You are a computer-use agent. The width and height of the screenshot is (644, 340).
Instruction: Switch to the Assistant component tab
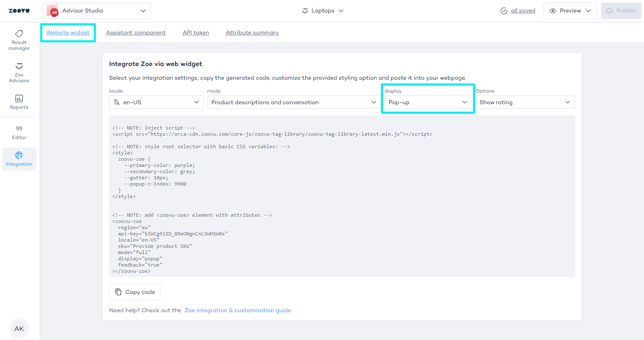(x=136, y=33)
